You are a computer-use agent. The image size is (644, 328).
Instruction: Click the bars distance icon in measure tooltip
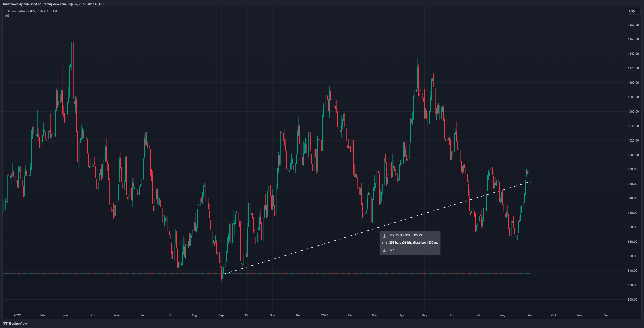[x=385, y=243]
